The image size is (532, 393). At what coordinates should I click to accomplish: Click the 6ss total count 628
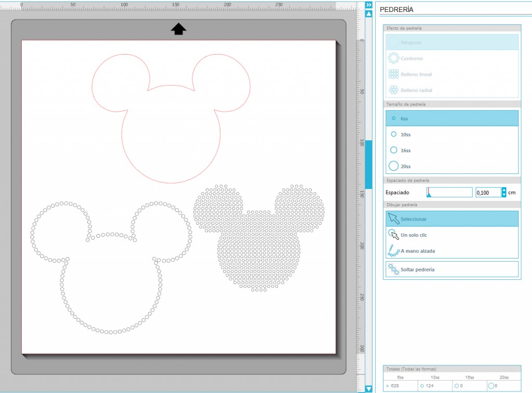pos(395,386)
